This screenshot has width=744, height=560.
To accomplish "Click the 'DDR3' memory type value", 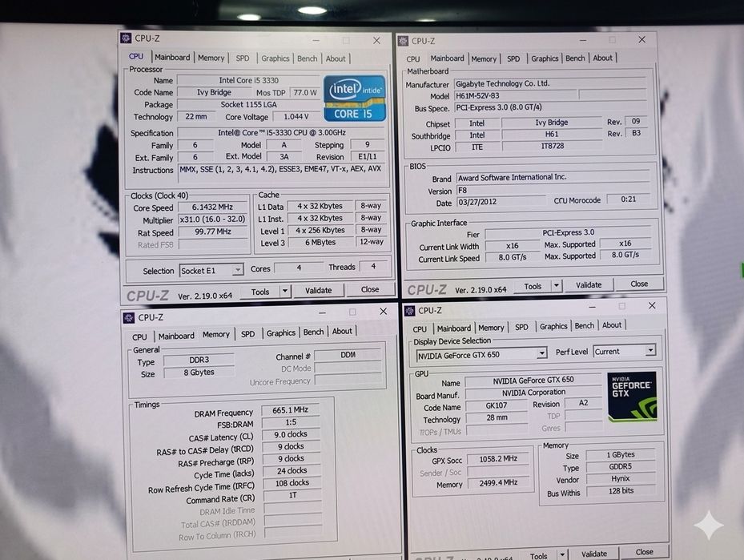I will click(x=199, y=360).
